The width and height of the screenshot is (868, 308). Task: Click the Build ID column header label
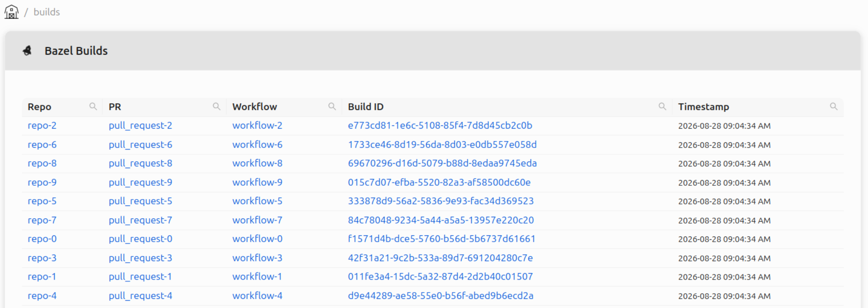tap(366, 107)
